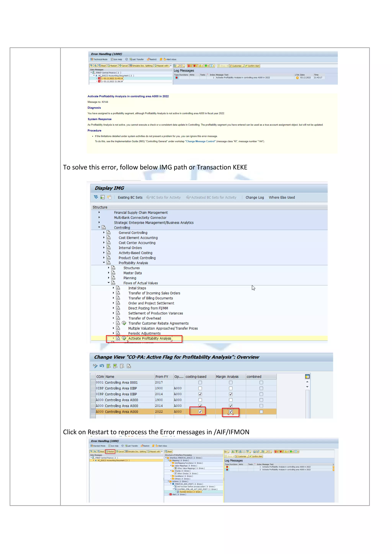Click Where Else Used in IMG toolbar
392x554 pixels.
click(282, 197)
